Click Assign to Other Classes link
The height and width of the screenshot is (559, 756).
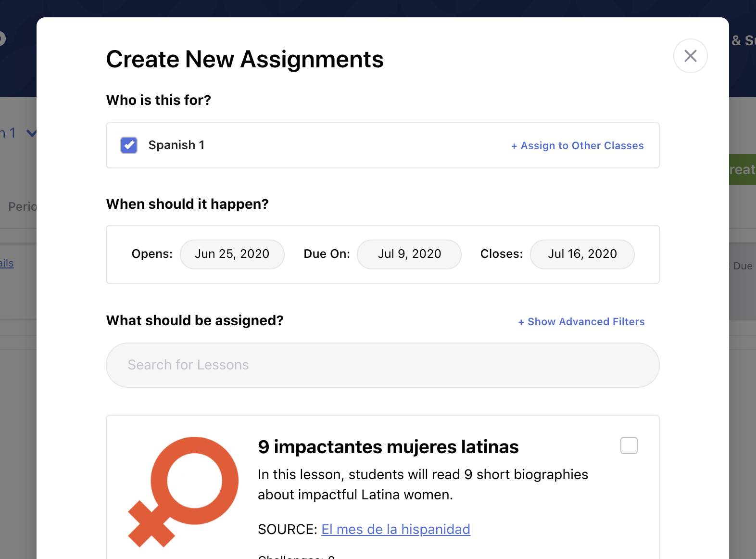(x=577, y=146)
